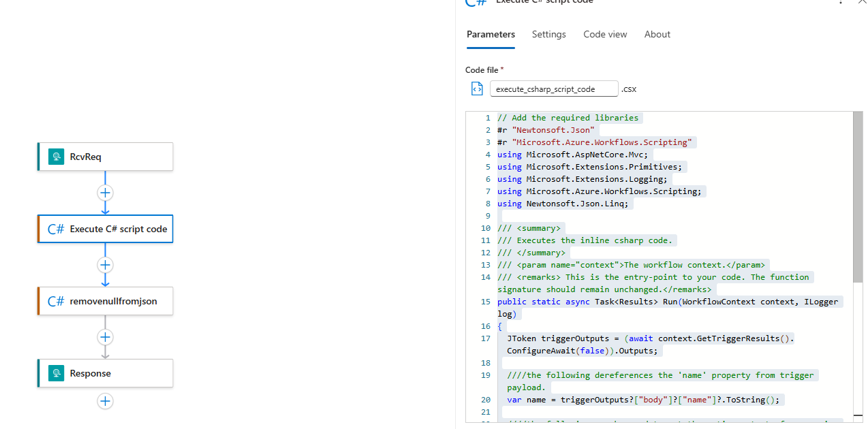Add a step below Response
The width and height of the screenshot is (868, 429).
pyautogui.click(x=105, y=401)
